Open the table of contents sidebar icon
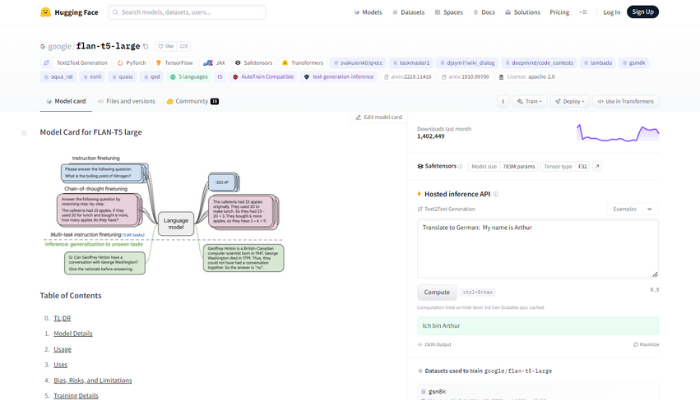 (24, 133)
